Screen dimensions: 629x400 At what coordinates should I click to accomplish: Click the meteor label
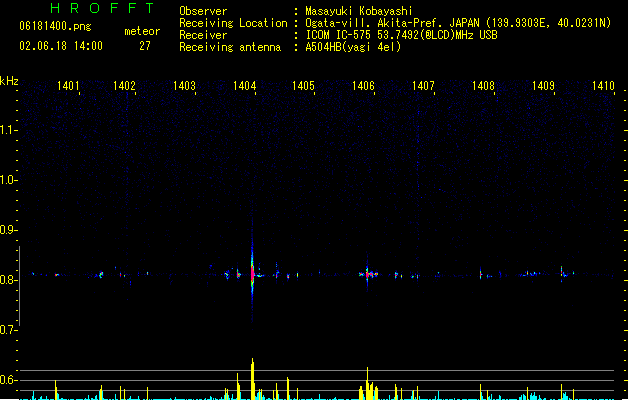pos(142,31)
